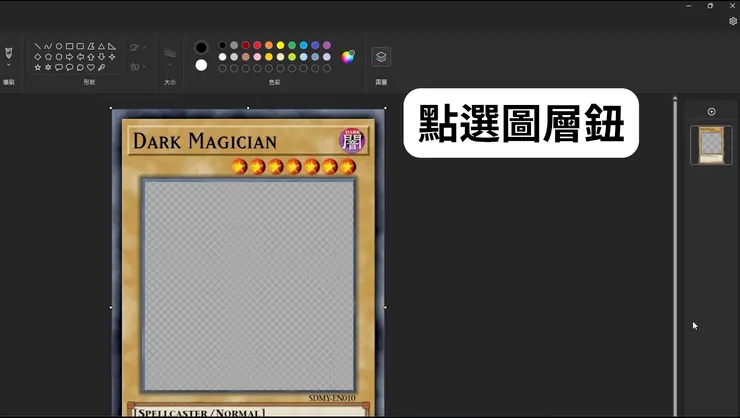Pick the purple palette color
The height and width of the screenshot is (418, 740).
pyautogui.click(x=327, y=45)
